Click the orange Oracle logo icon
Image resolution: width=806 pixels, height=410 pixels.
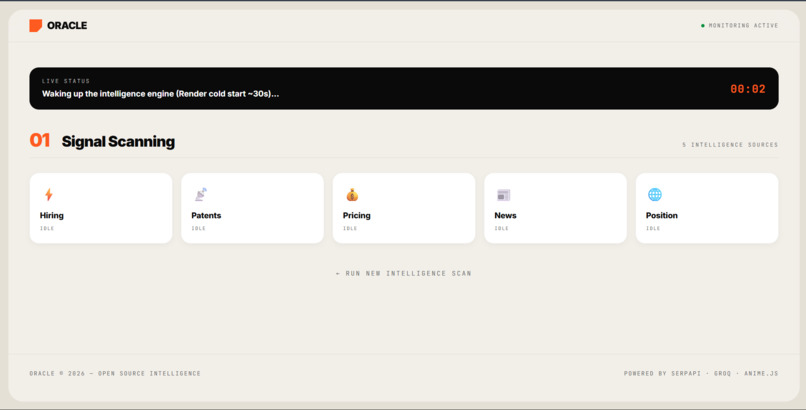(x=35, y=26)
